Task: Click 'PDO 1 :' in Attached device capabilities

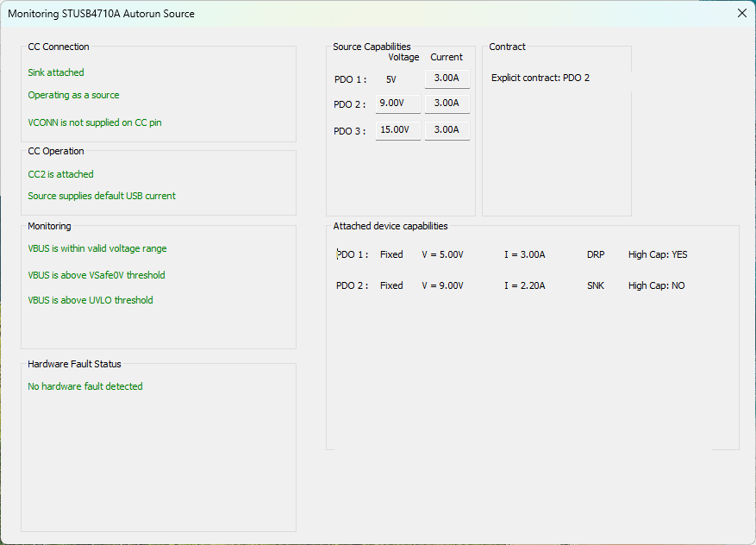Action: click(353, 254)
